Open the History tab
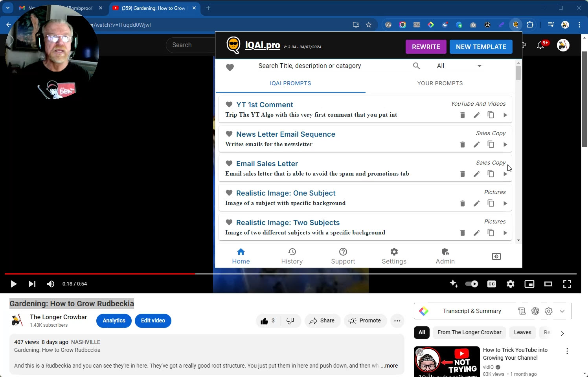The image size is (588, 377). (x=292, y=256)
